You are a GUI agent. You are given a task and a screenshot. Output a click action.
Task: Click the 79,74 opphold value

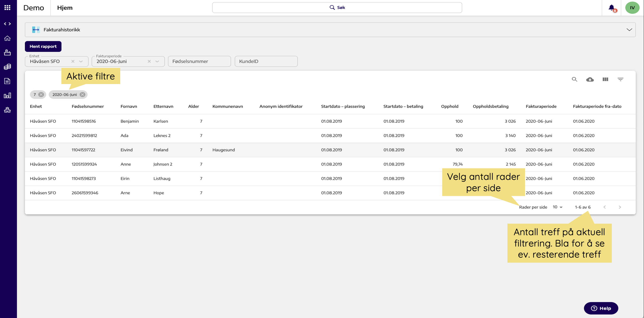point(458,164)
